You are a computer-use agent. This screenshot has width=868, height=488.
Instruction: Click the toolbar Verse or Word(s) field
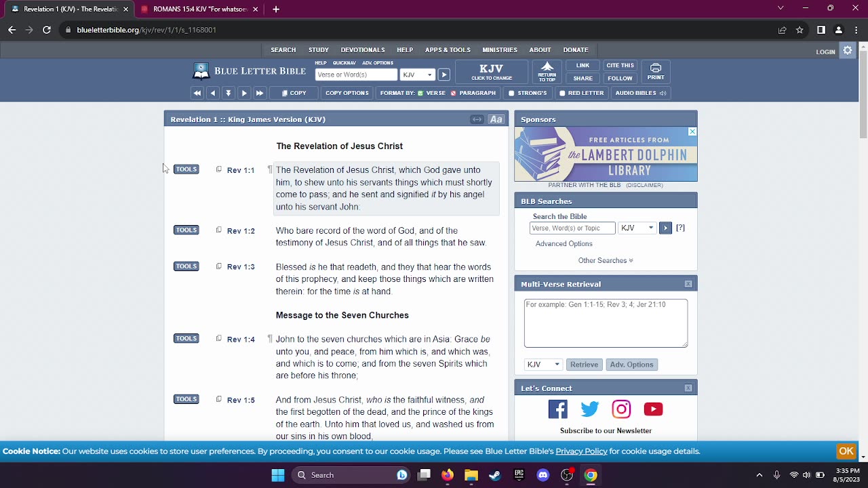pyautogui.click(x=356, y=75)
